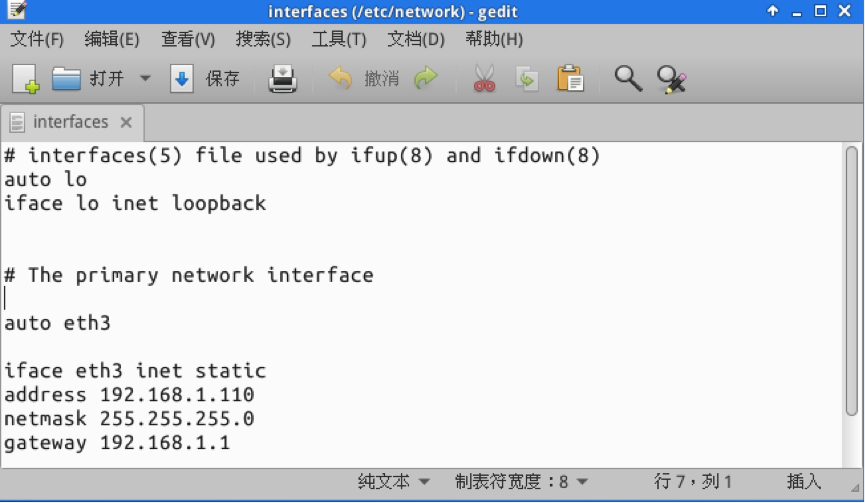Click the 撤消 text label
Viewport: 865px width, 503px height.
click(x=381, y=79)
